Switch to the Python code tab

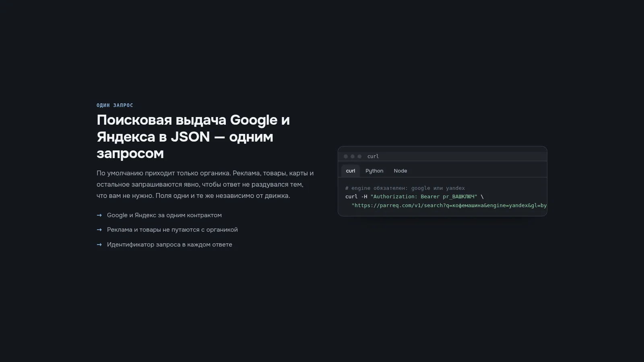pyautogui.click(x=374, y=171)
